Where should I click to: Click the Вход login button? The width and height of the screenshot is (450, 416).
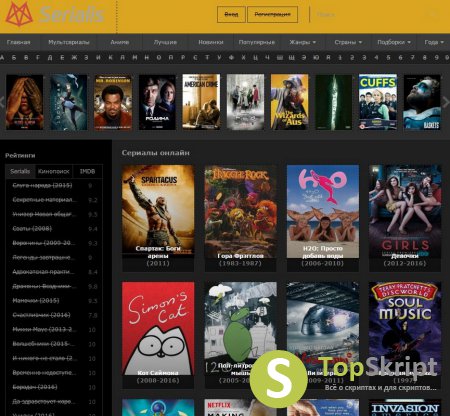pos(231,14)
